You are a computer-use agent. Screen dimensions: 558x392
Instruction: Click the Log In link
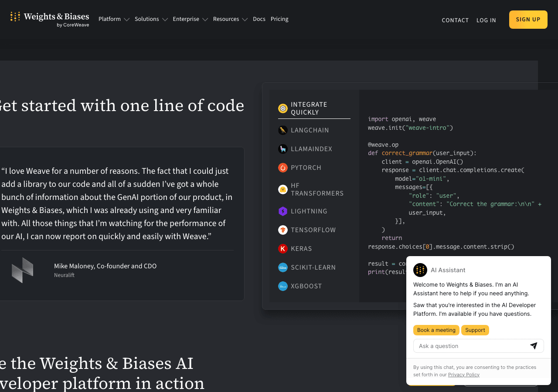tap(486, 20)
